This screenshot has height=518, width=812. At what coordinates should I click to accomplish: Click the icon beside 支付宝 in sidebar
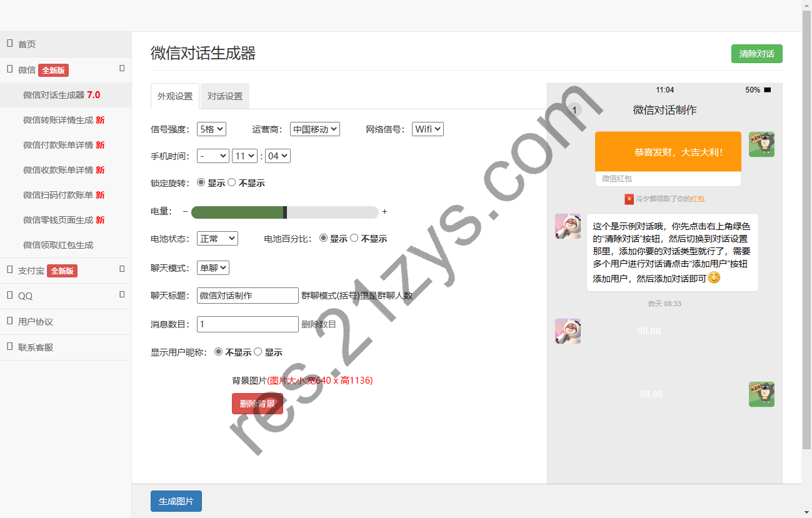click(x=10, y=270)
